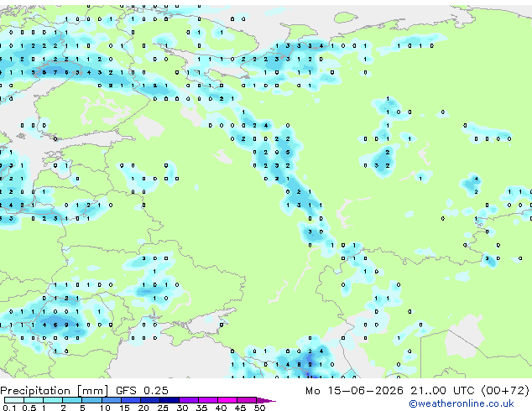The height and width of the screenshot is (411, 532).
Task: Click the '45' legend scale value
Action: coord(240,408)
